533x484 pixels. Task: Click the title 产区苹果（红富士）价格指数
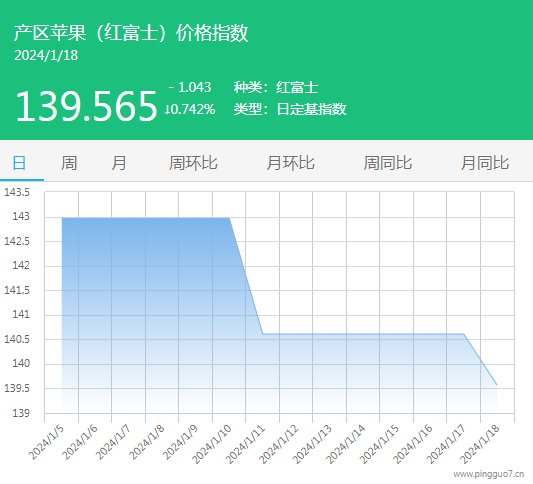click(131, 33)
